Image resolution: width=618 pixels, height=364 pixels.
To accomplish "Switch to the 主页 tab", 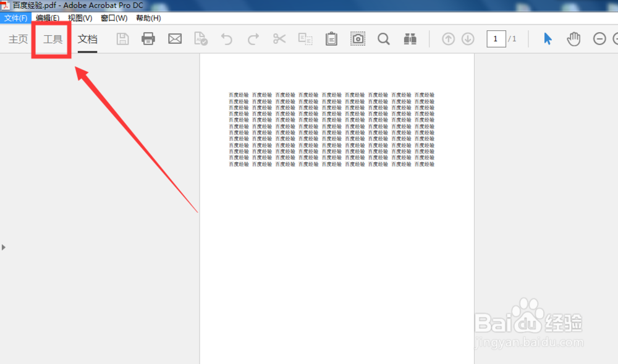I will pyautogui.click(x=18, y=39).
